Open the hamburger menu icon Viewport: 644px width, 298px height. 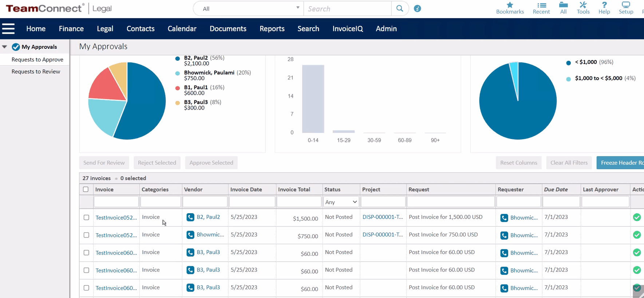(x=8, y=29)
